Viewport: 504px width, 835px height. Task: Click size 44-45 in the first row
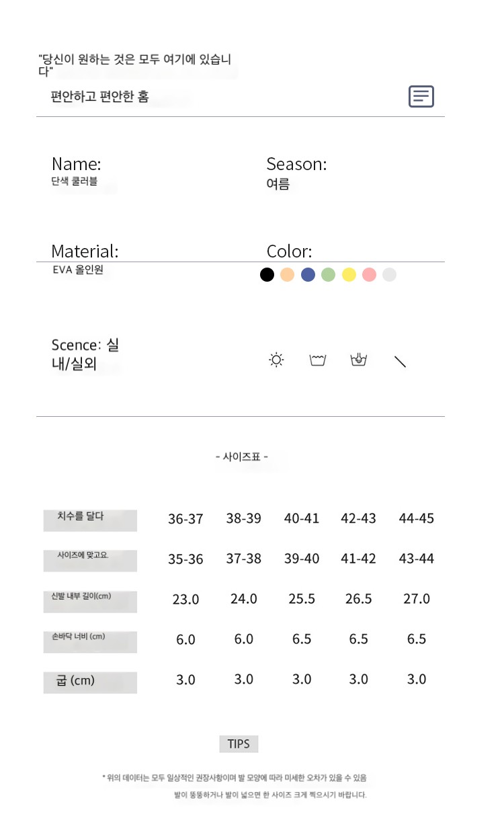417,518
